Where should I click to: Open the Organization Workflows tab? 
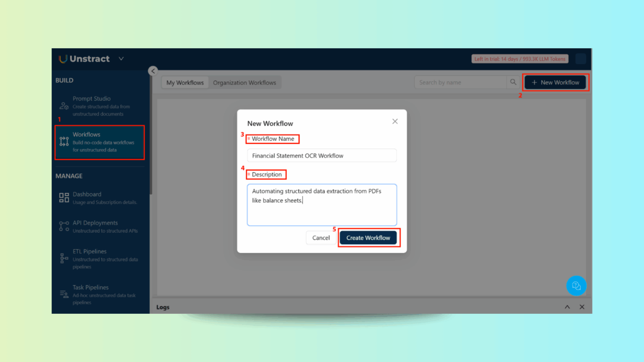pos(245,82)
